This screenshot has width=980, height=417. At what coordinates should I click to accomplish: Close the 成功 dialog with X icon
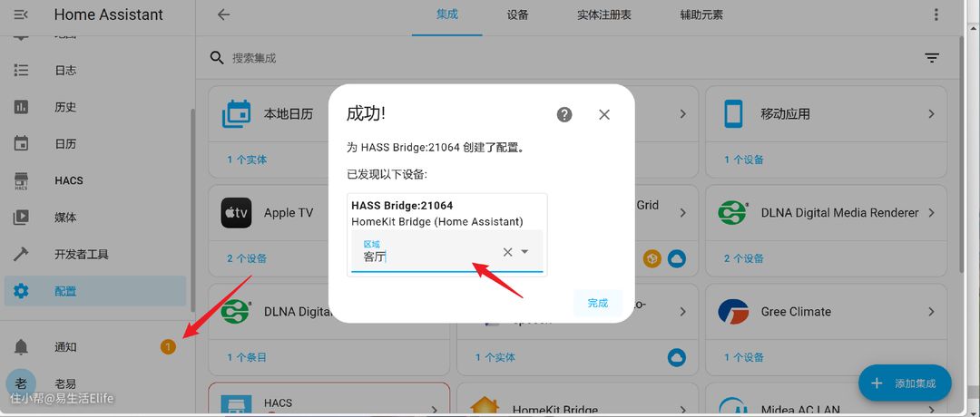click(x=604, y=114)
